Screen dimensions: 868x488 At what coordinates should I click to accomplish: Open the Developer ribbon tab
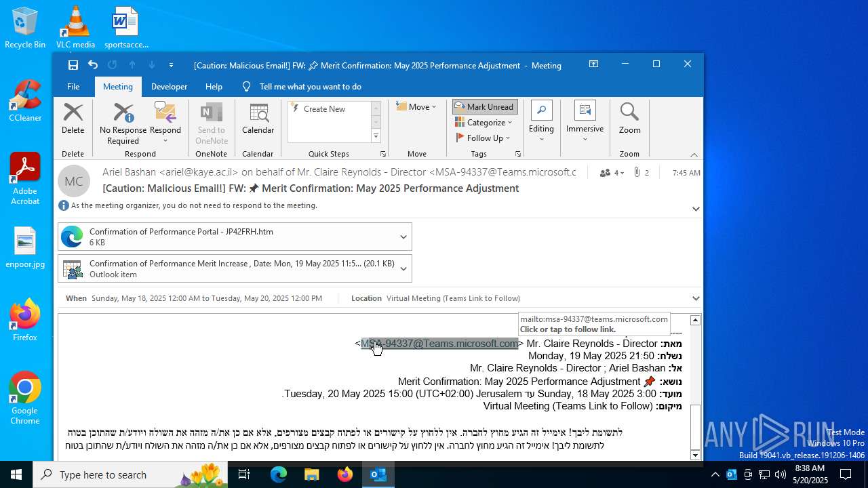click(169, 87)
